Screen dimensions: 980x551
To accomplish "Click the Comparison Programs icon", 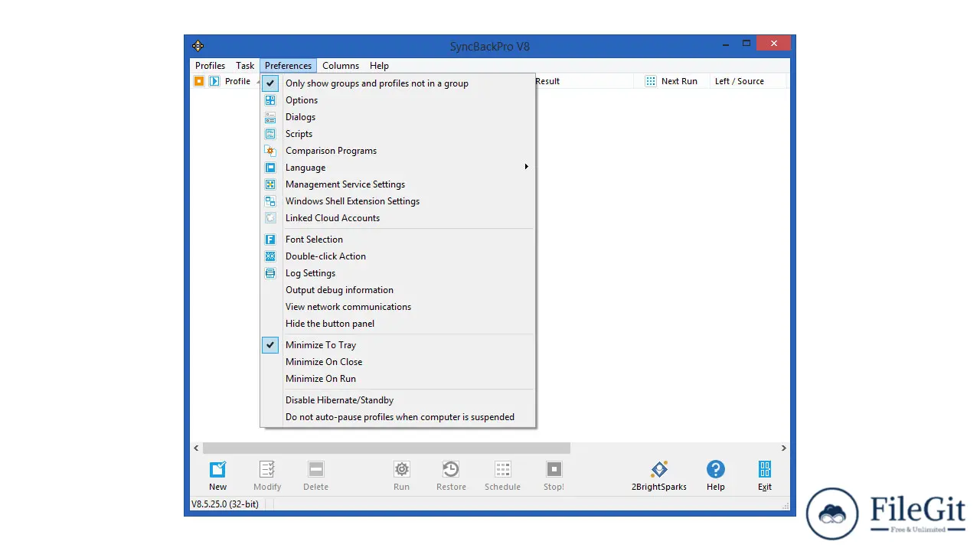I will click(x=270, y=151).
